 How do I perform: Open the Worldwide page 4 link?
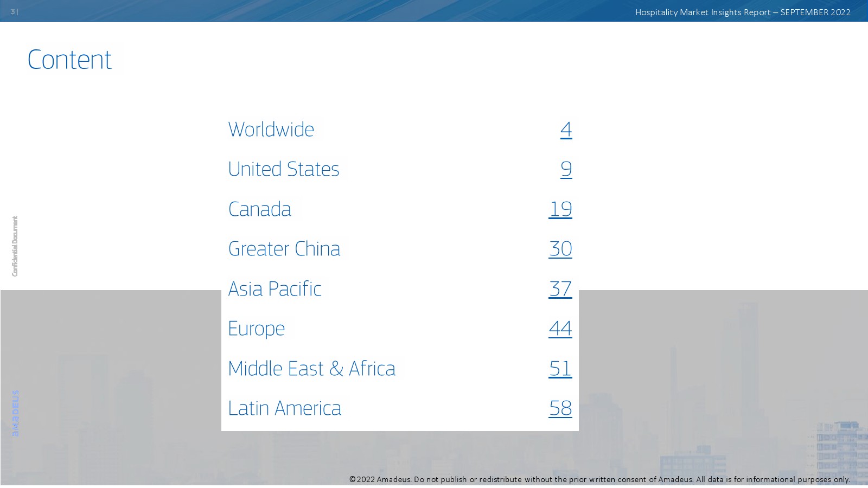coord(566,130)
